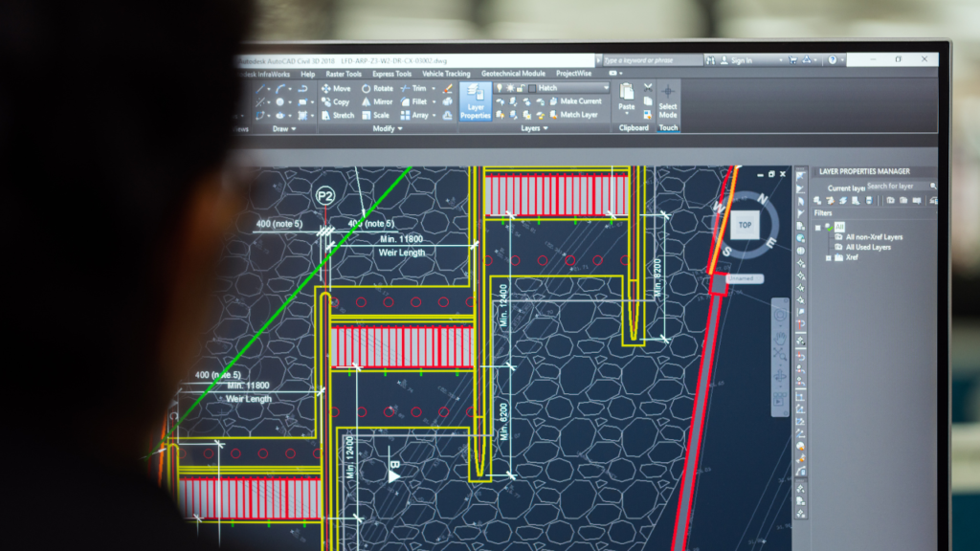980x551 pixels.
Task: Click TOP face on the ViewCube
Action: 746,226
